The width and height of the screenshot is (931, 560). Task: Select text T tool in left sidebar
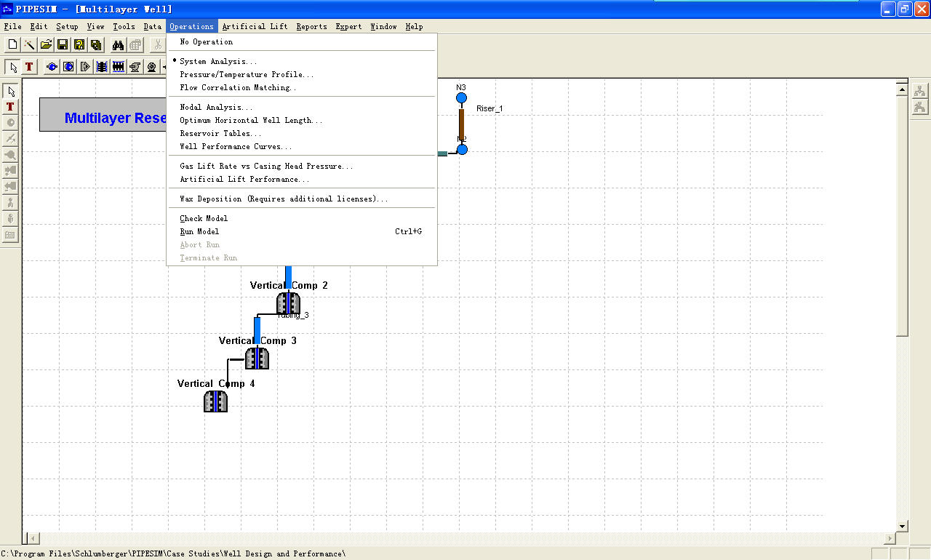(x=11, y=107)
